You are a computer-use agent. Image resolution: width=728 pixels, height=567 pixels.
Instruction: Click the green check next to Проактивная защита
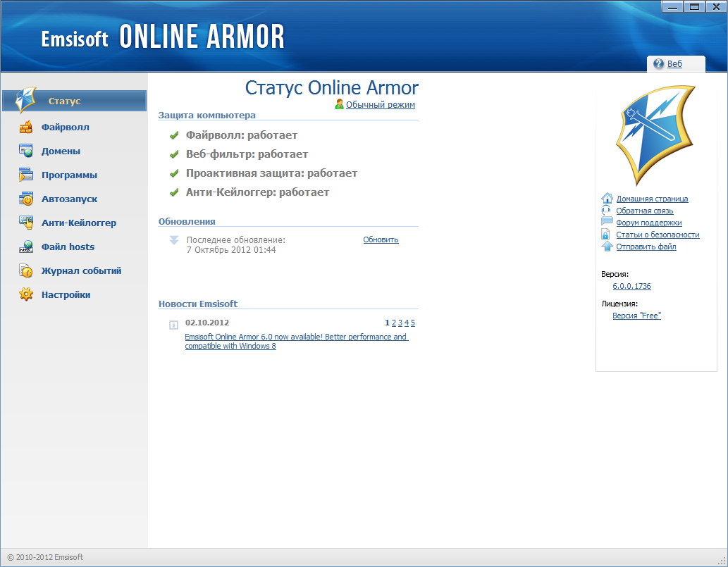coord(174,173)
